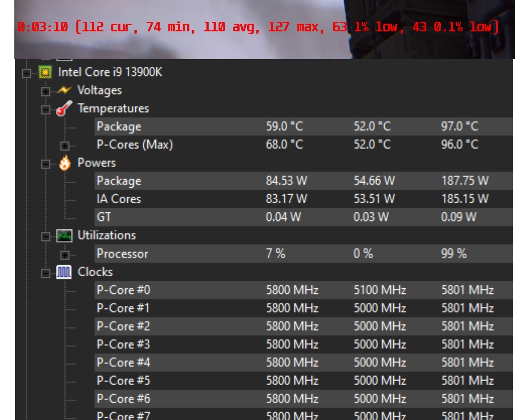The height and width of the screenshot is (420, 515).
Task: Select the GT power row
Action: pos(304,217)
